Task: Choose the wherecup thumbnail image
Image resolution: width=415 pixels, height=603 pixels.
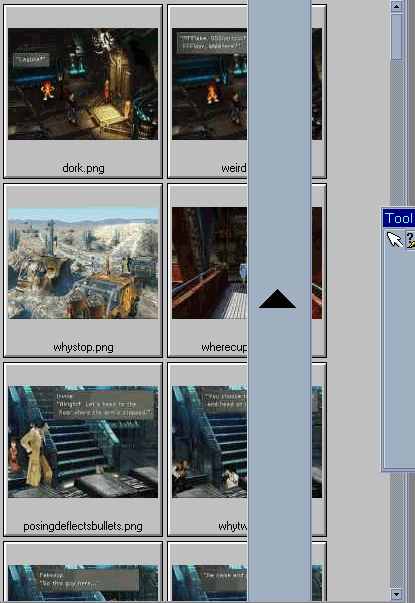Action: pyautogui.click(x=209, y=263)
